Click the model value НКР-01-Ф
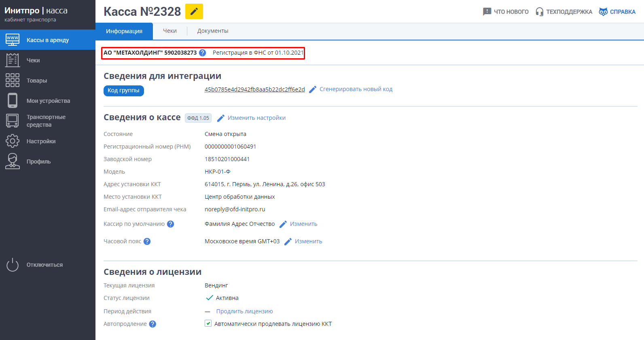Image resolution: width=644 pixels, height=340 pixels. click(x=218, y=172)
